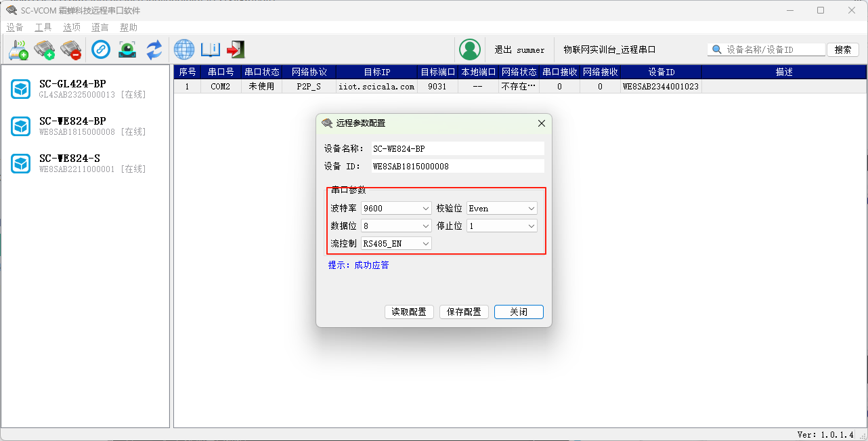Open the info book manual icon
This screenshot has height=441, width=868.
click(211, 49)
